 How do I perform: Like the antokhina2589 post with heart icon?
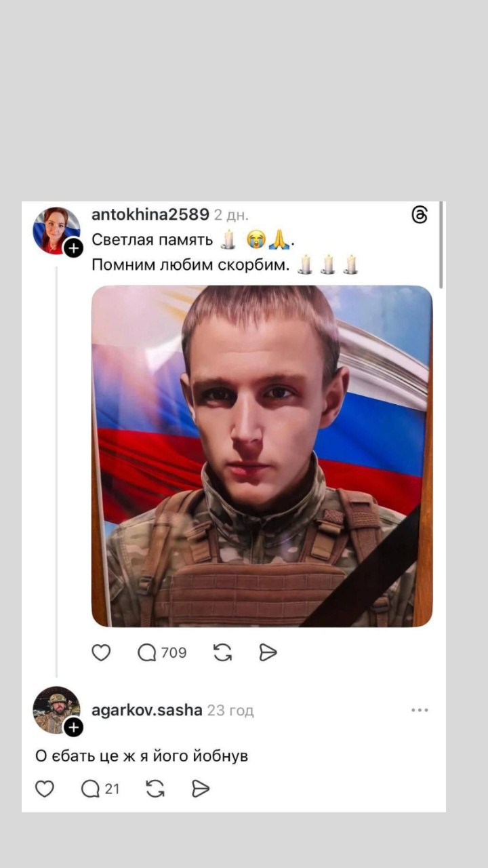point(101,652)
